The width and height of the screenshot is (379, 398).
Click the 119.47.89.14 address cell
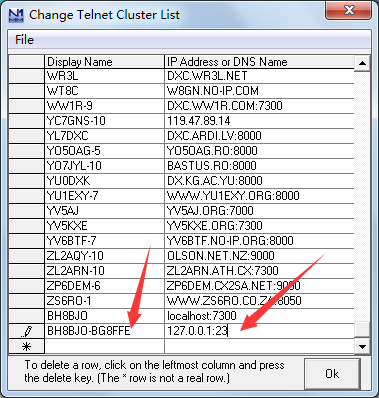[x=259, y=121]
